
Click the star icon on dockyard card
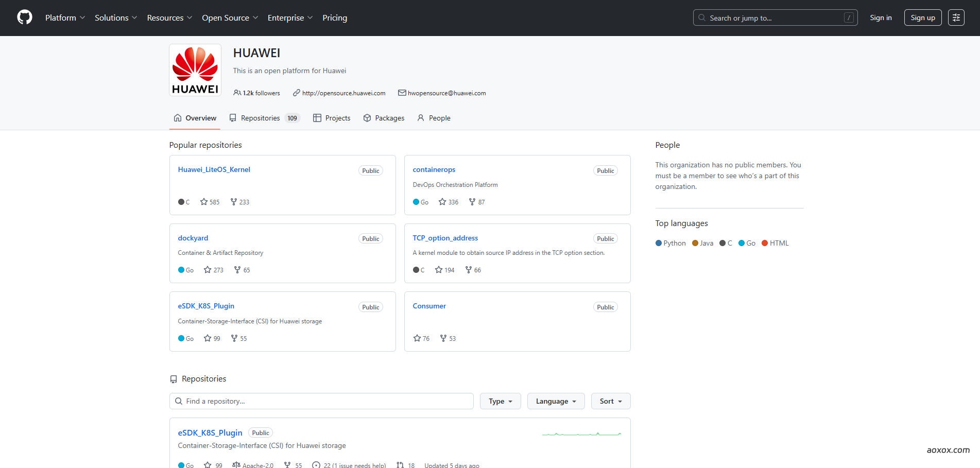pos(208,270)
